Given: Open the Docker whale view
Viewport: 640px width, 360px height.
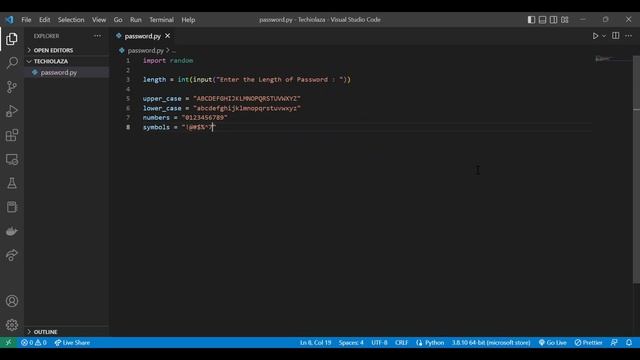Looking at the screenshot, I should coord(12,231).
